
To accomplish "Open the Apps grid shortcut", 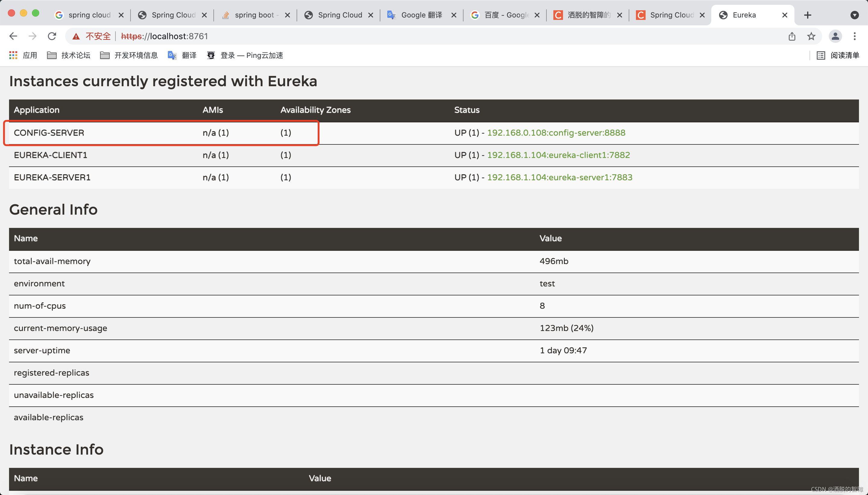I will click(13, 55).
